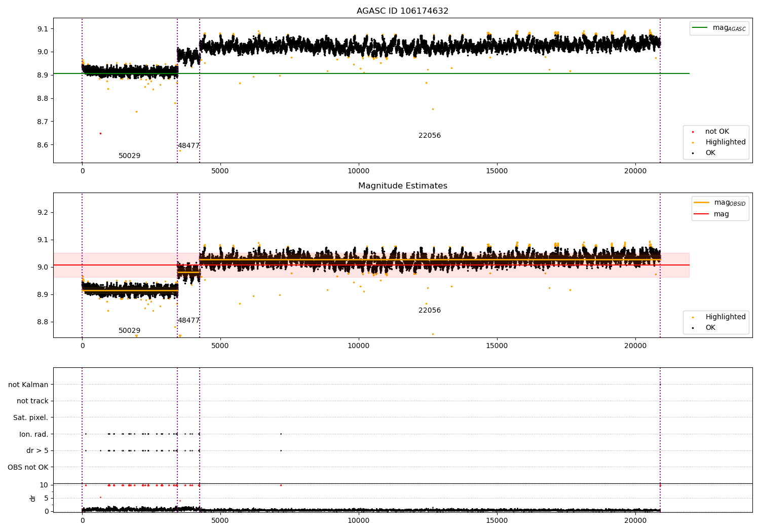Screen dimensions: 760x532
Task: Click the rotated 'dr' y-axis label
Action: (x=33, y=498)
